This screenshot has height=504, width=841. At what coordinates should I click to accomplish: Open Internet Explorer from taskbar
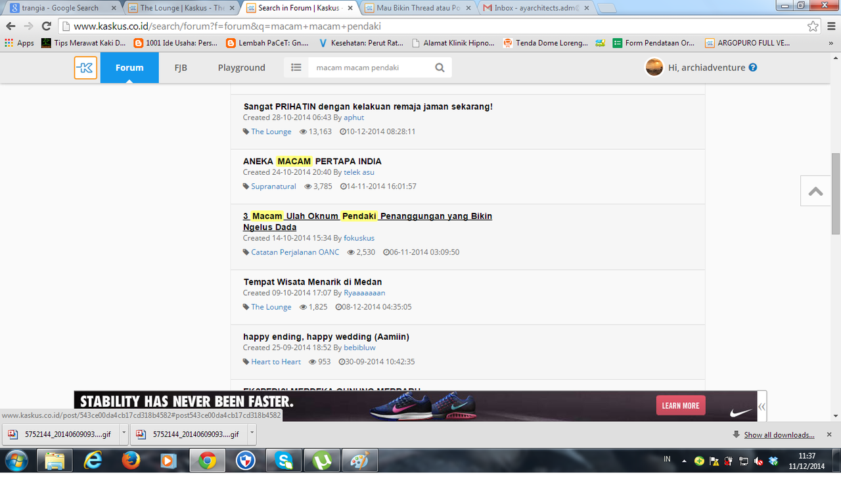93,461
